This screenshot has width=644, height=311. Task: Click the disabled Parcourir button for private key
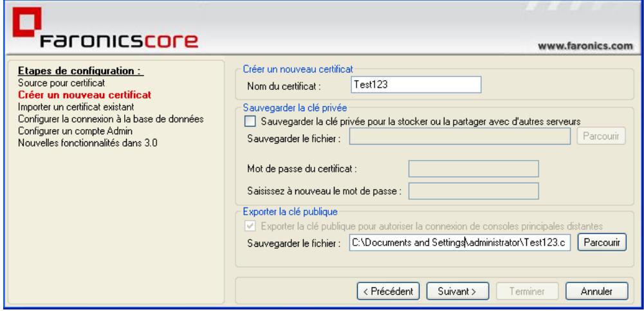click(x=602, y=136)
